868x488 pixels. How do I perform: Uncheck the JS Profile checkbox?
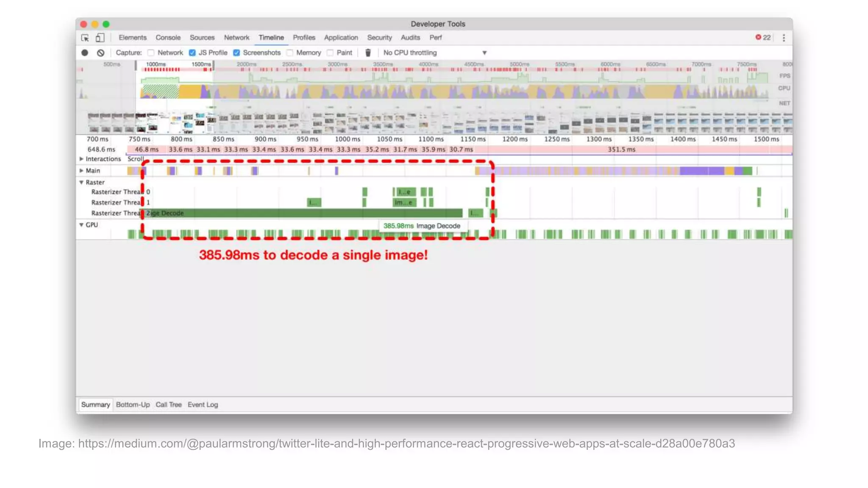pos(192,53)
